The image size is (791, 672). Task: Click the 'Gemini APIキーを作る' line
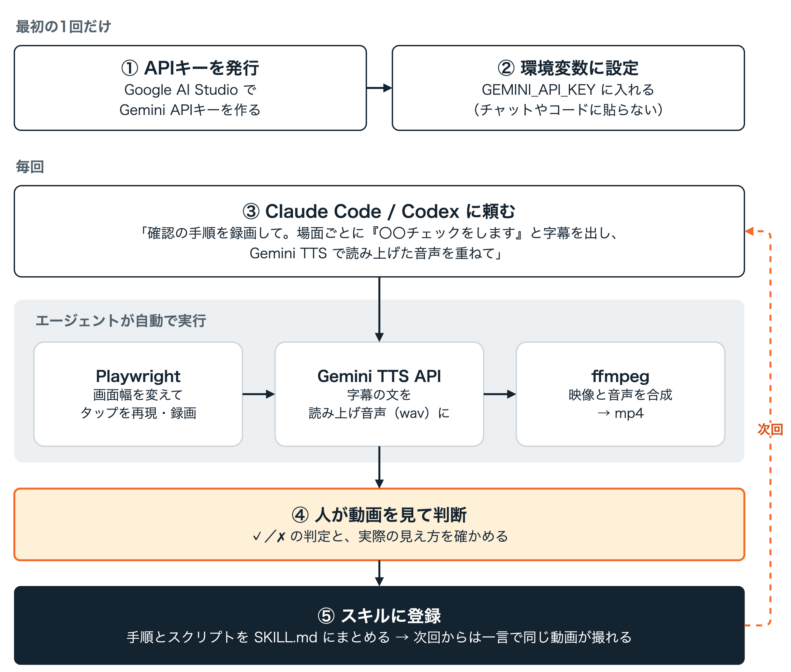point(190,110)
